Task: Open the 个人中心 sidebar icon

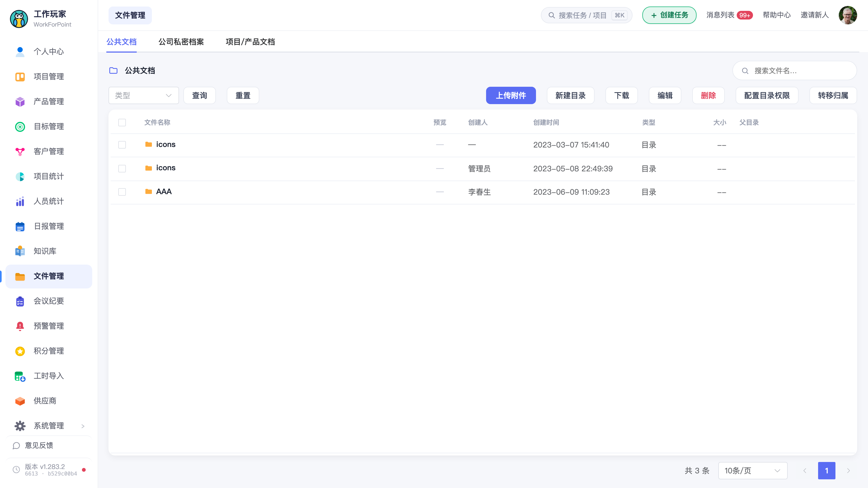Action: (20, 52)
